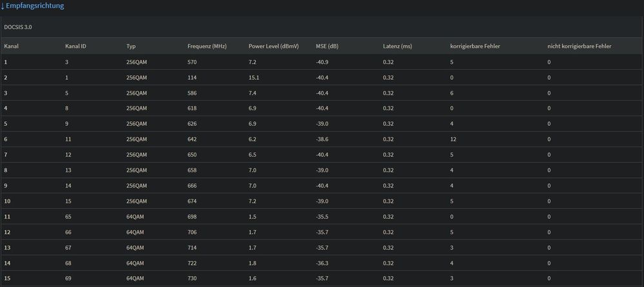The width and height of the screenshot is (644, 287).
Task: Click the down arrow beside Empfangsrichtung
Action: click(x=3, y=6)
